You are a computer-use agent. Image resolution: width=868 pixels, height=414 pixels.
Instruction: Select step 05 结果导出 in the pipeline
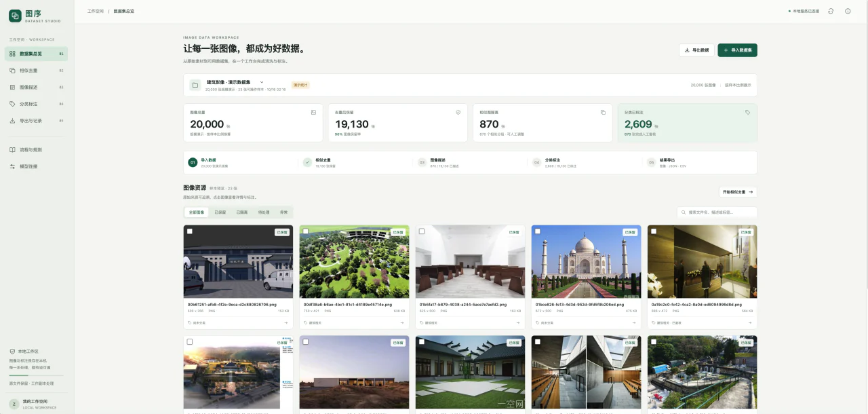[698, 162]
